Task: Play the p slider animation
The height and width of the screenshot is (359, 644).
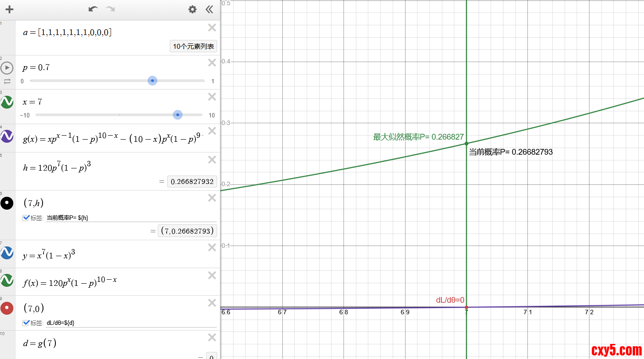Action: [x=7, y=68]
